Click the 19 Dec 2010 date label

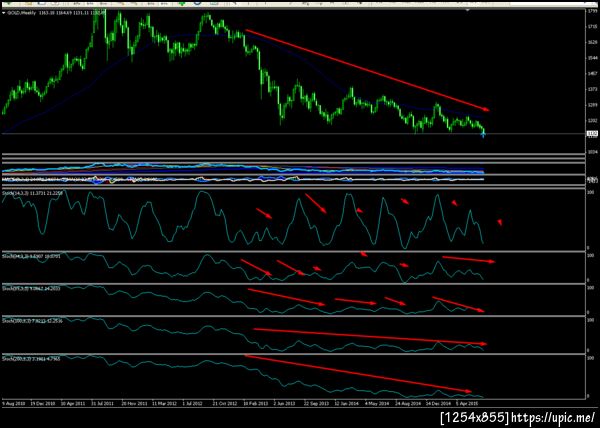43,404
